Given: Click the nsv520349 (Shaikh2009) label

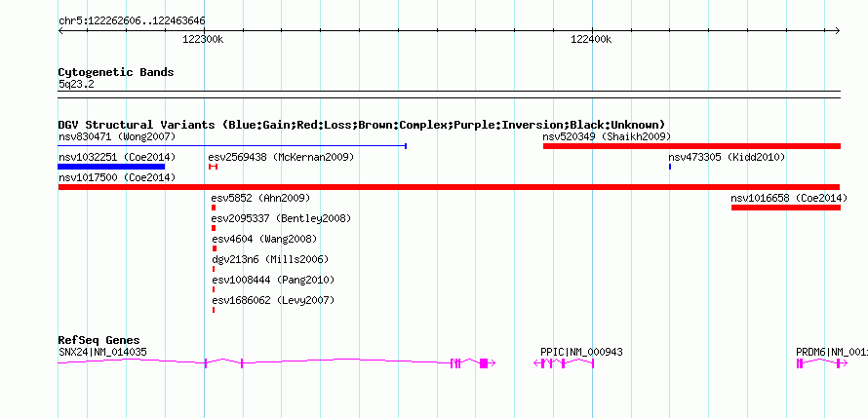Looking at the screenshot, I should 607,136.
